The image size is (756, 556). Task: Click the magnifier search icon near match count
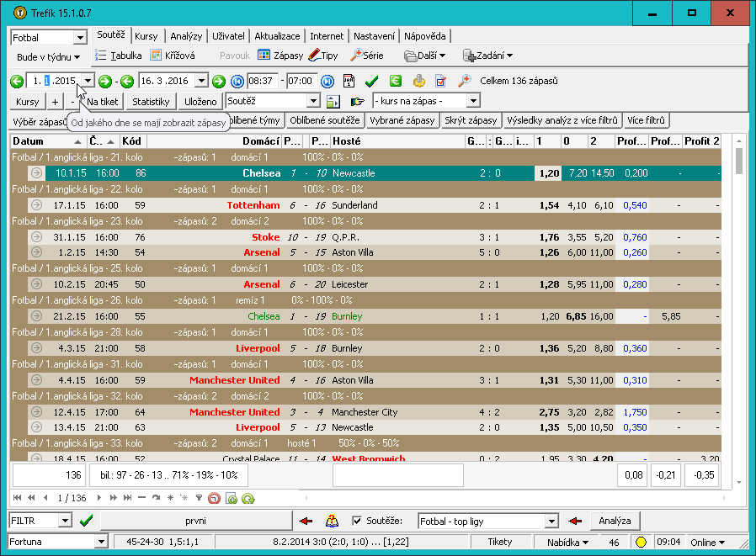[x=465, y=81]
